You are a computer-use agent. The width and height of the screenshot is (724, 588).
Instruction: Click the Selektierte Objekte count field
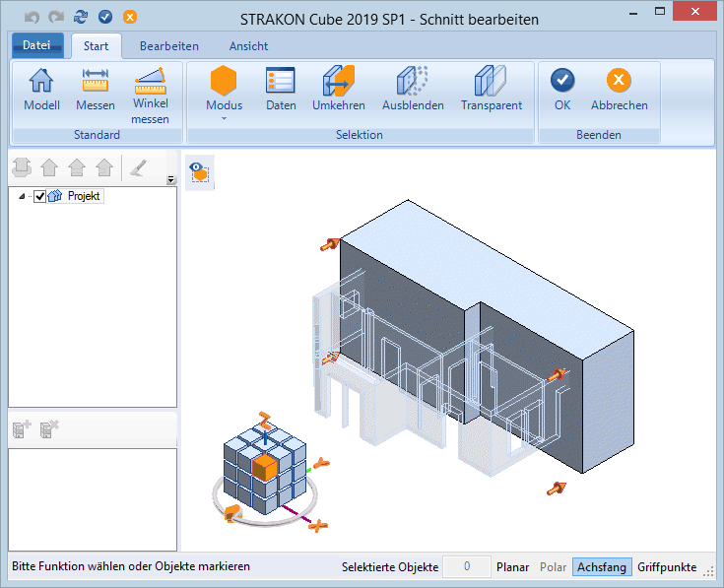[x=466, y=566]
